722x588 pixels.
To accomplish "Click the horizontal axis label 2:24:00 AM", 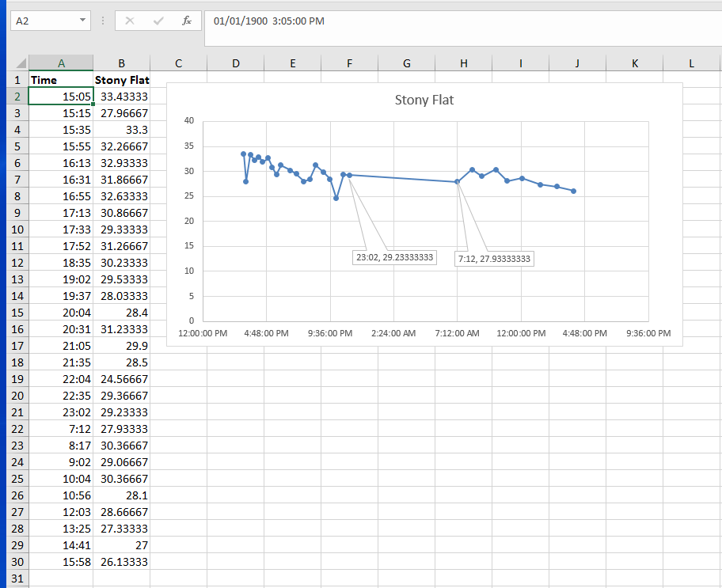I will click(x=393, y=333).
